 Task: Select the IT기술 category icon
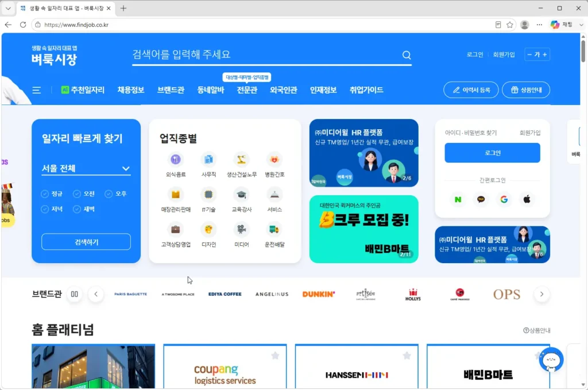click(208, 194)
